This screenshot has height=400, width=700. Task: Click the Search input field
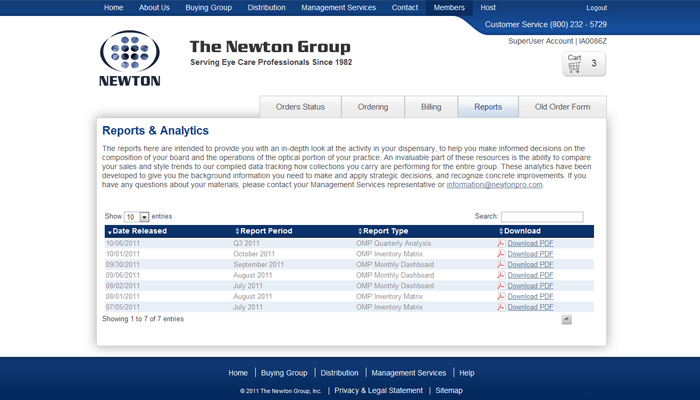(542, 217)
